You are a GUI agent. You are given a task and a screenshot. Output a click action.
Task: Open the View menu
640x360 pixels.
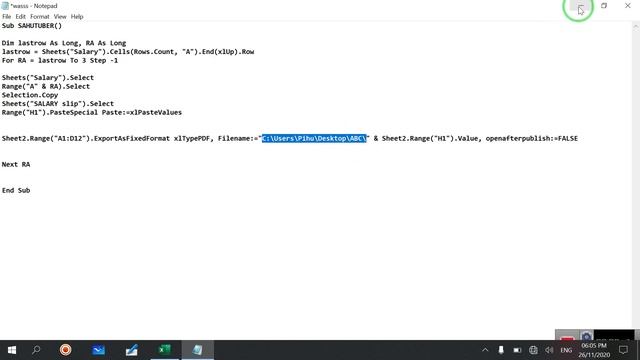[60, 17]
